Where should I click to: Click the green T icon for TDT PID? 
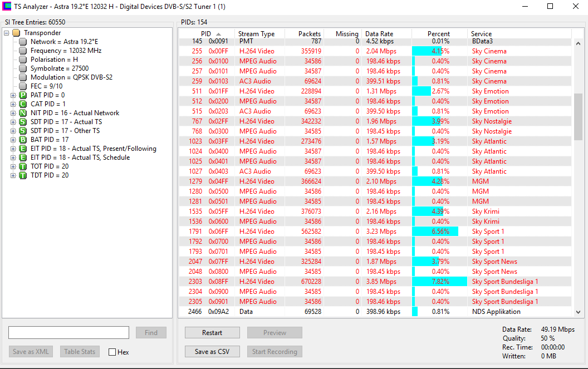(x=23, y=175)
